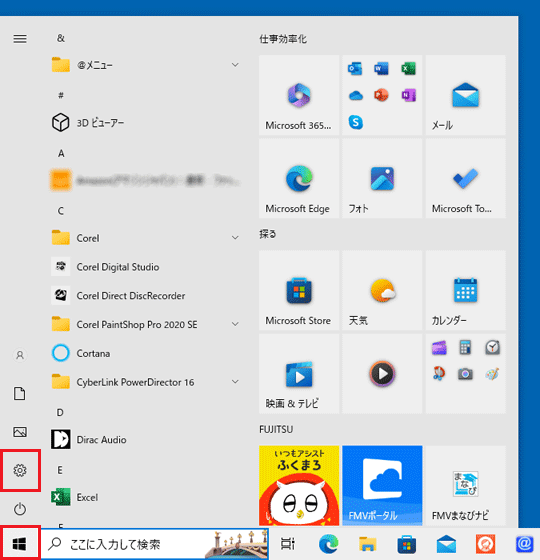
Task: Open Documents from Start sidebar
Action: 20,394
